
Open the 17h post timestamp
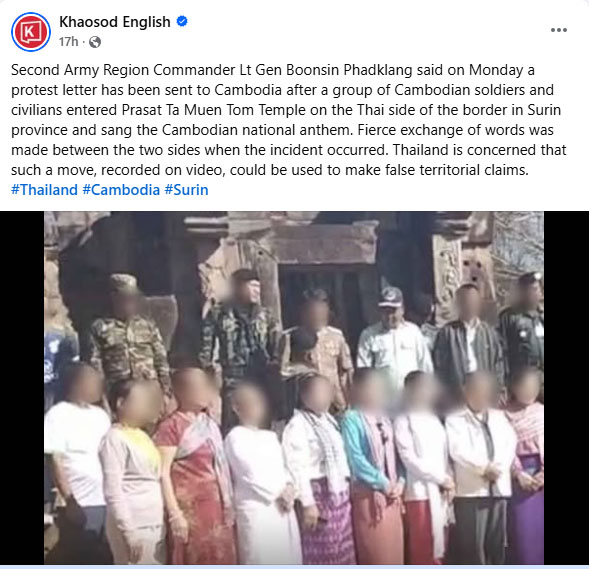(68, 42)
